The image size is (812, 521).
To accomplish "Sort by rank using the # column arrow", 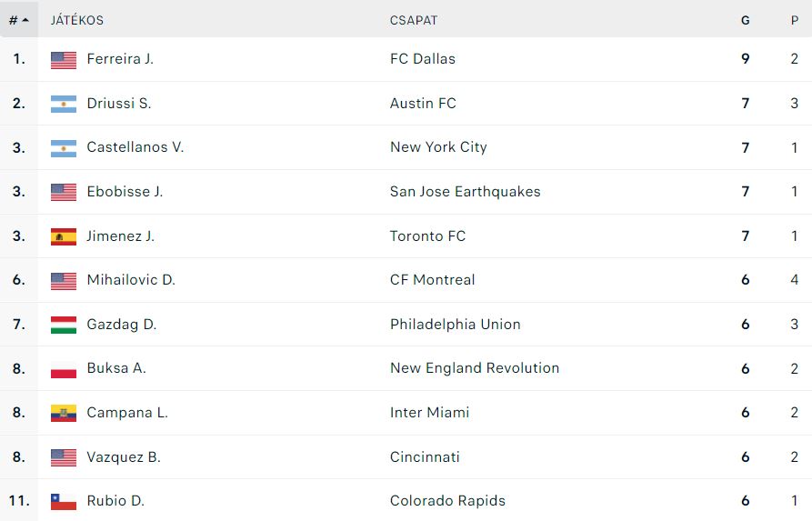I will tap(19, 20).
